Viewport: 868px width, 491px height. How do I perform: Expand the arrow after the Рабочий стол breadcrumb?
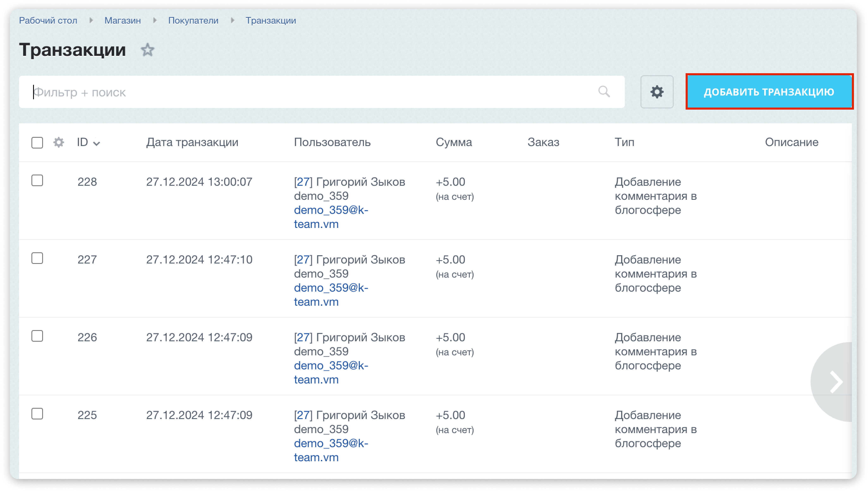point(91,20)
